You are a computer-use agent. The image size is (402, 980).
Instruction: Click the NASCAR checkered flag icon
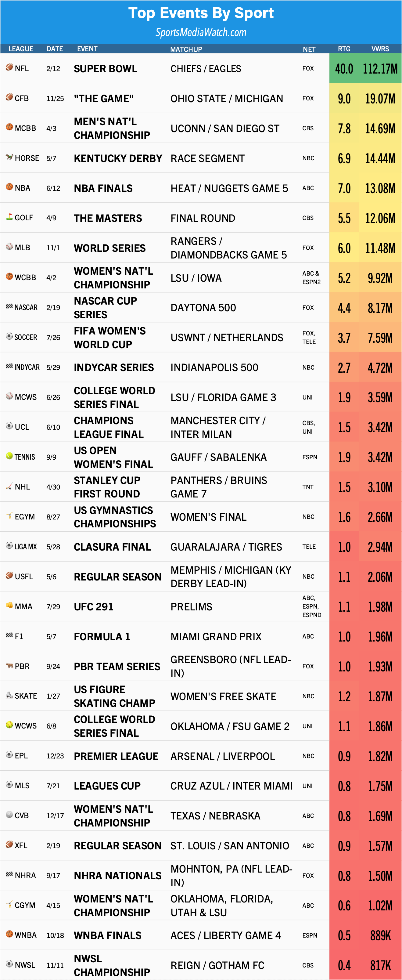(x=9, y=306)
